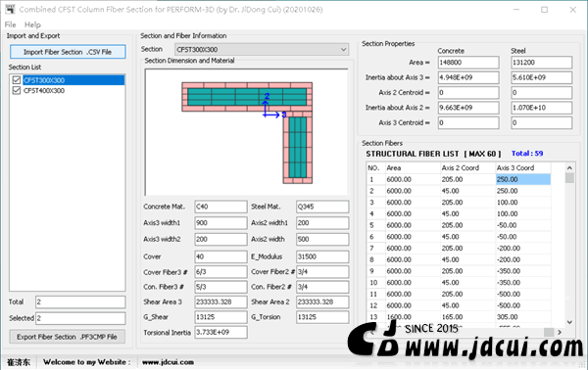Open the File menu

[x=10, y=24]
